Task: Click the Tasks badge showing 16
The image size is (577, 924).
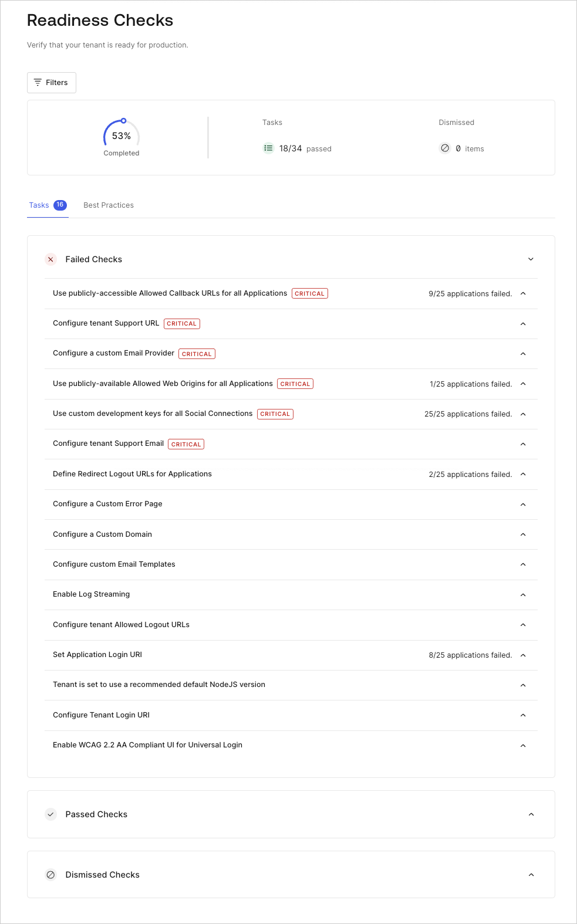Action: pos(59,205)
